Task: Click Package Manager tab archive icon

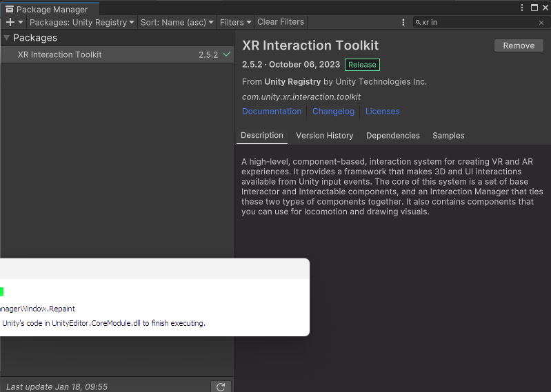Action: coord(10,9)
